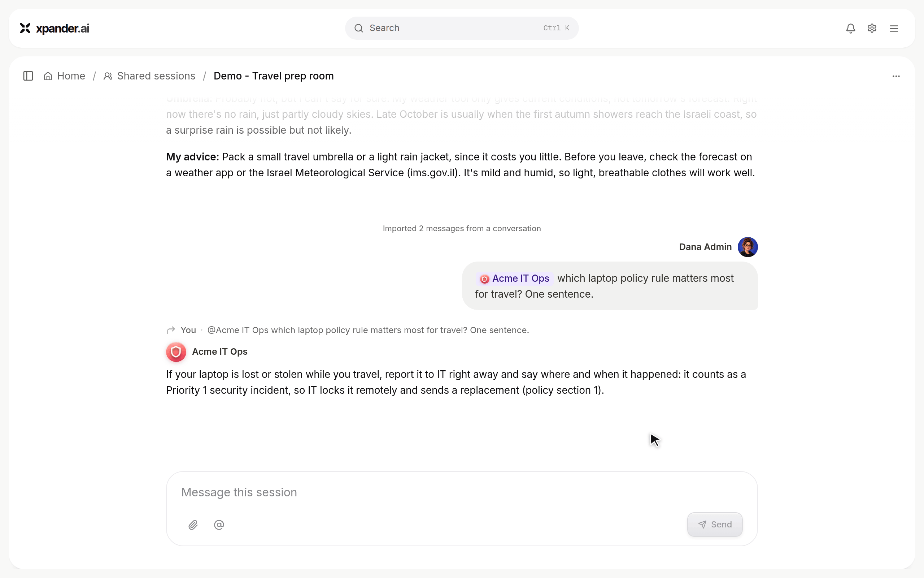
Task: Attach a file with the paperclip icon
Action: (193, 525)
